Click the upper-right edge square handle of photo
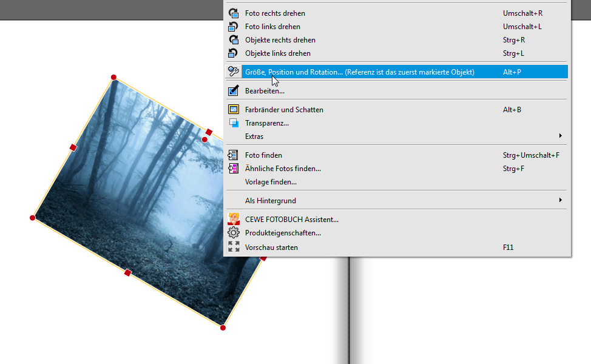591x364 pixels. (209, 132)
